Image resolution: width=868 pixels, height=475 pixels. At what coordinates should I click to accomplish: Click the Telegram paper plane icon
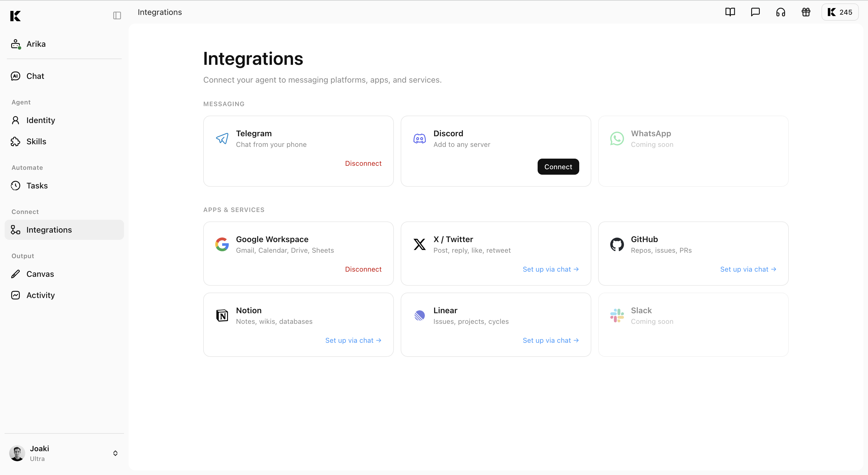(222, 138)
